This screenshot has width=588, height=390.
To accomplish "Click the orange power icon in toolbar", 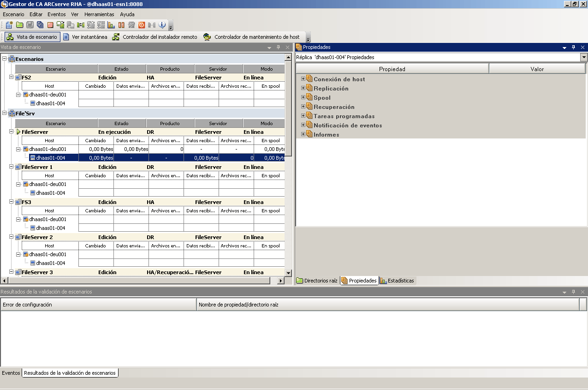I will click(x=142, y=25).
